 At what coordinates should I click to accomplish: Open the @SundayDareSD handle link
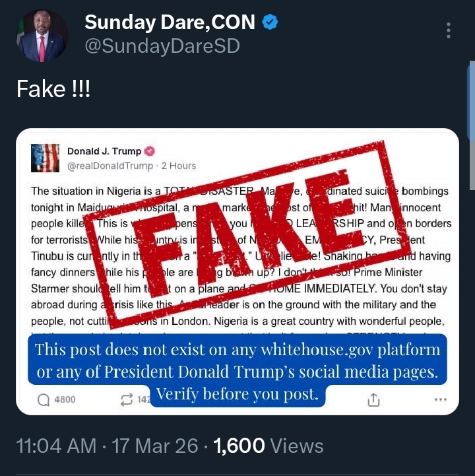pyautogui.click(x=162, y=46)
